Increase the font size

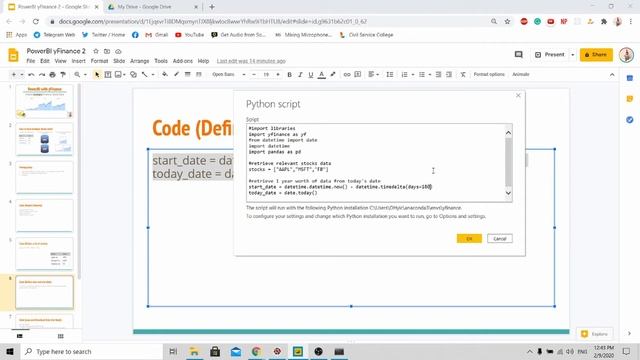[278, 75]
